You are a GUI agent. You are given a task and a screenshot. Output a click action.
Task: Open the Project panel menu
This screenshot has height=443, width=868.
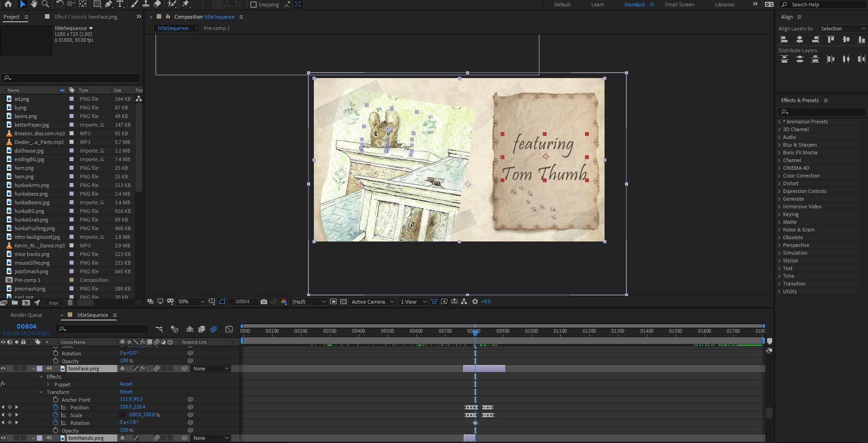click(x=26, y=17)
